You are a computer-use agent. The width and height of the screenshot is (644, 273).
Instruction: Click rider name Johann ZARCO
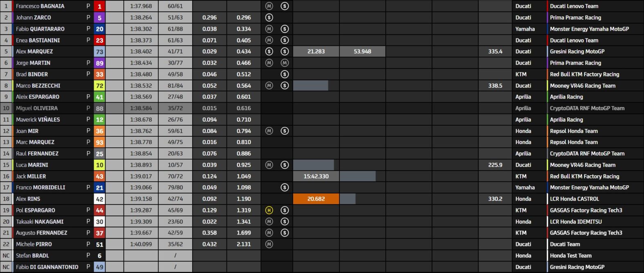(34, 18)
